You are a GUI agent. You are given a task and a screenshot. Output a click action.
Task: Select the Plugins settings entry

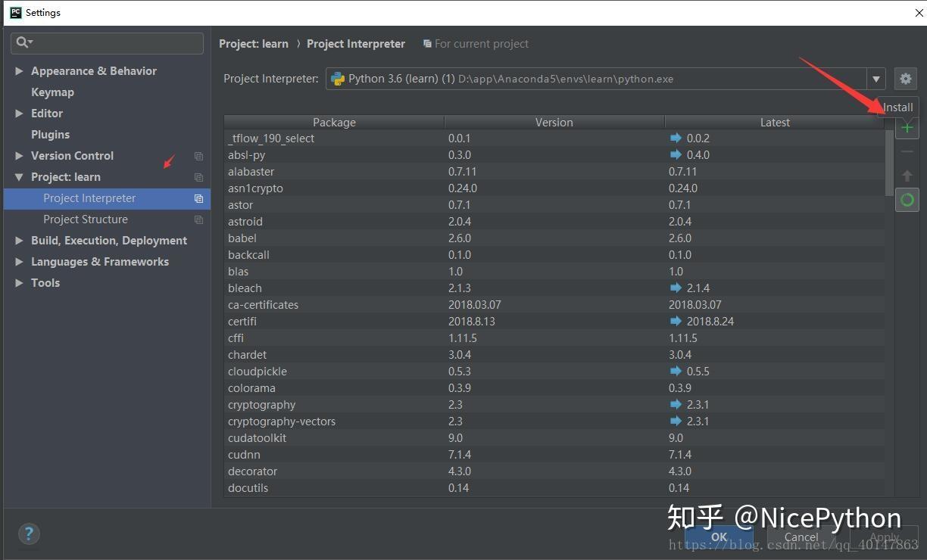click(x=50, y=134)
